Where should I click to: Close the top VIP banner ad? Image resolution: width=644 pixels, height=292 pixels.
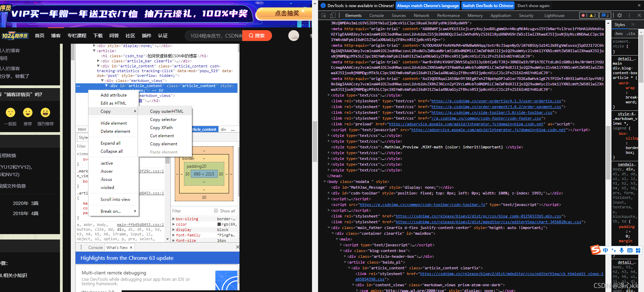click(x=303, y=11)
